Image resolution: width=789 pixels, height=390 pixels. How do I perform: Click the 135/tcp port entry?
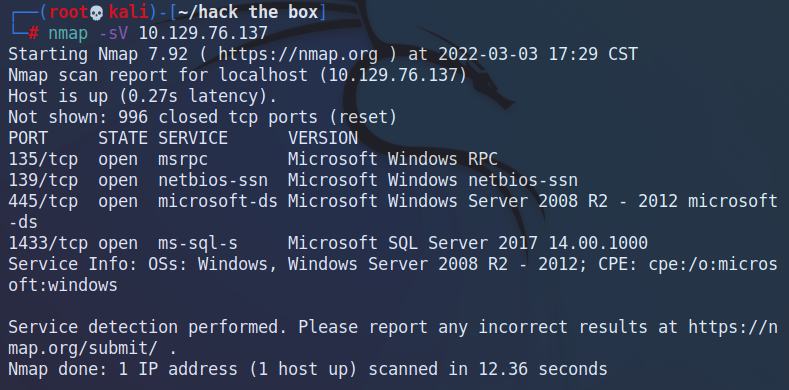click(x=43, y=160)
